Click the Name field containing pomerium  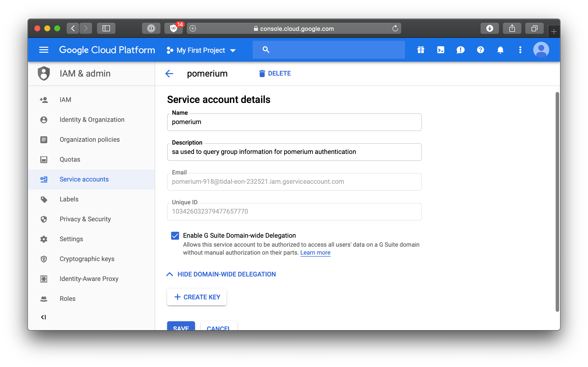[294, 122]
